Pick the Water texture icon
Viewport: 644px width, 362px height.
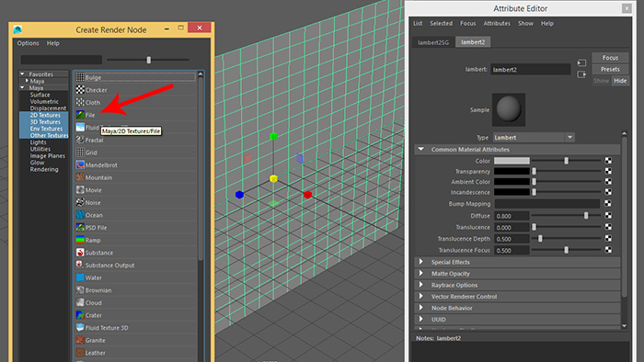[80, 277]
